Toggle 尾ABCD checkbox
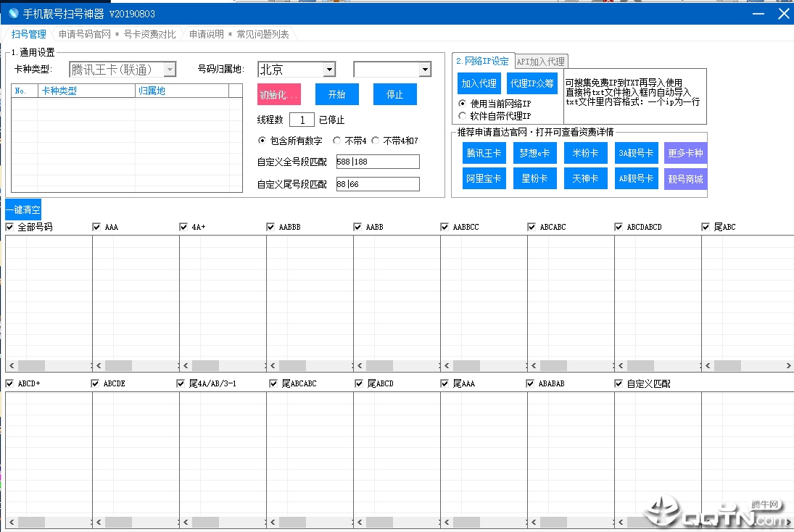This screenshot has height=532, width=794. (359, 383)
